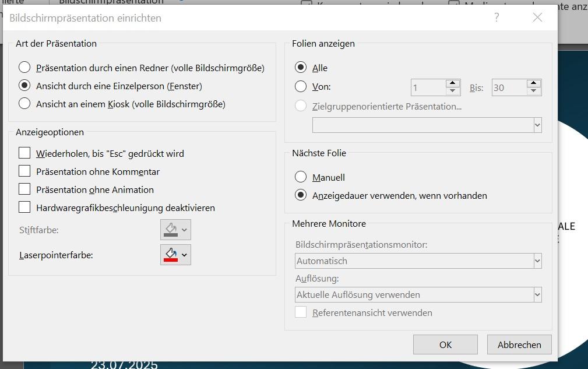
Task: Decrease the 'Von' slide number with down arrow
Action: click(x=453, y=92)
